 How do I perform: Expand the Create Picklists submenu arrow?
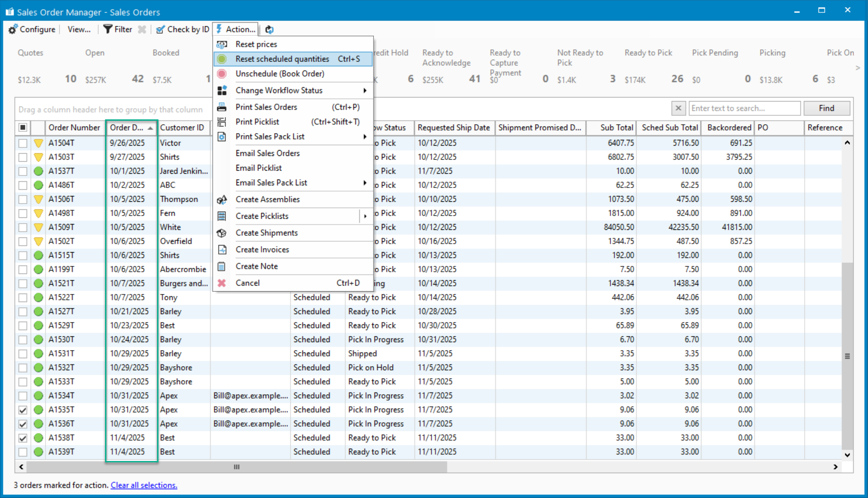[x=365, y=216]
